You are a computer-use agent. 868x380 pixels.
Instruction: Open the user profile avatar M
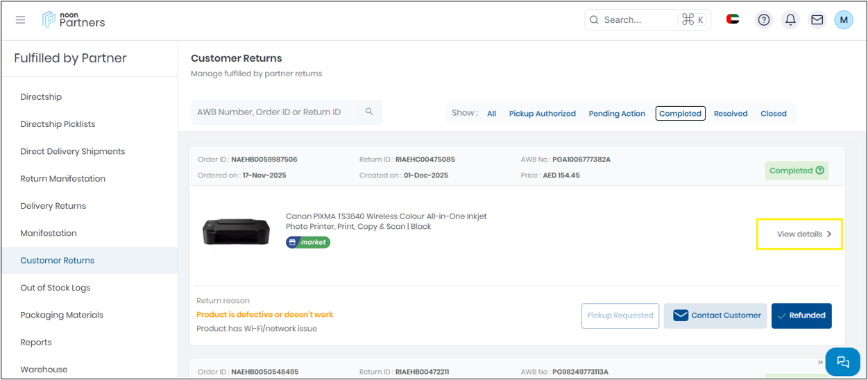point(844,20)
